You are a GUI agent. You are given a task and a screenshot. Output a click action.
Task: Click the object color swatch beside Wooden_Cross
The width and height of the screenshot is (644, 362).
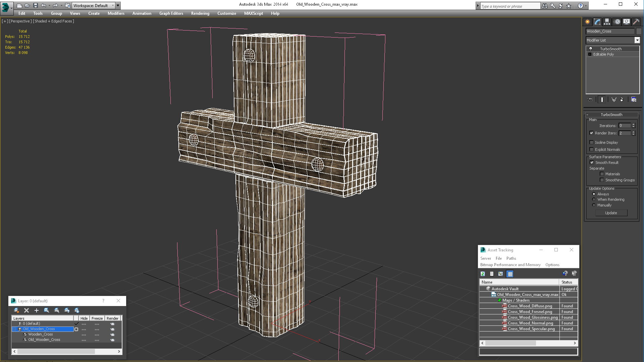coord(639,31)
